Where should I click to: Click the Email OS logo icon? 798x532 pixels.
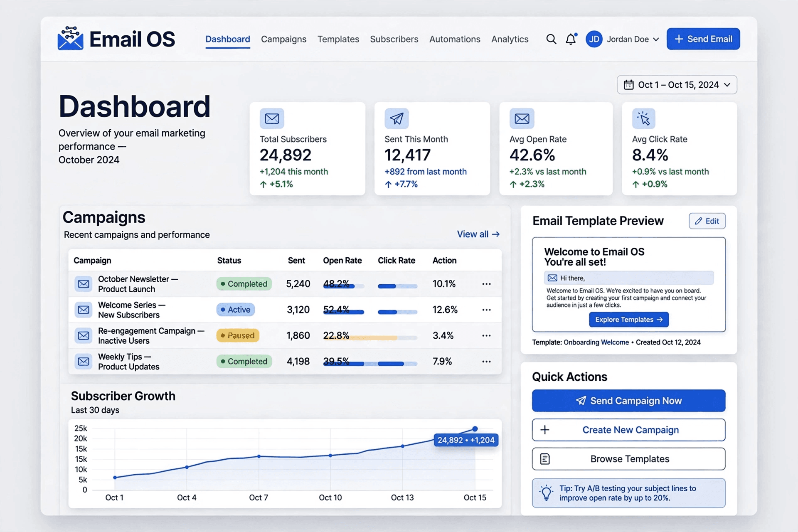click(x=70, y=38)
